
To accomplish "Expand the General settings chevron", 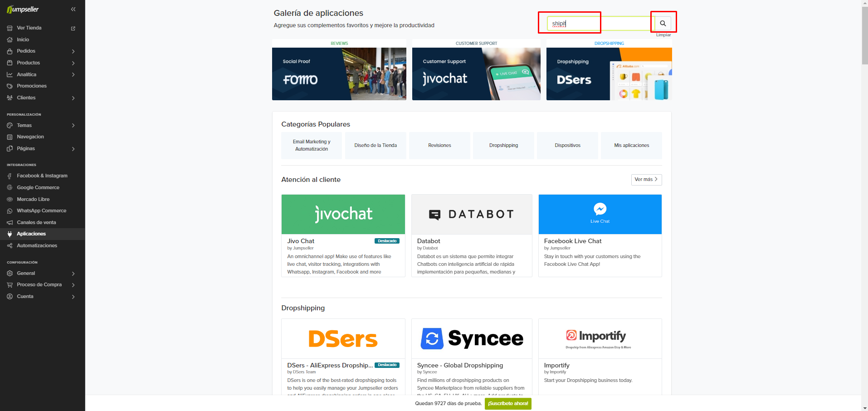I will 73,274.
